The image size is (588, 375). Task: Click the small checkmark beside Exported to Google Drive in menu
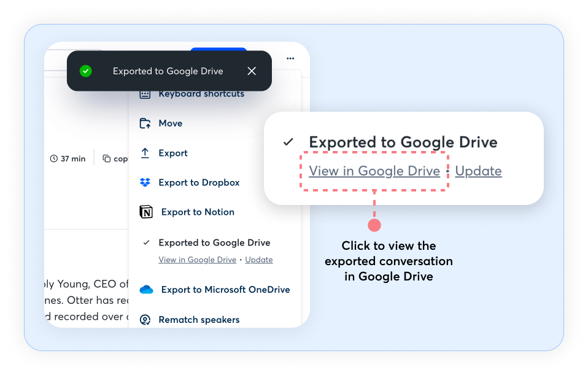(x=146, y=242)
